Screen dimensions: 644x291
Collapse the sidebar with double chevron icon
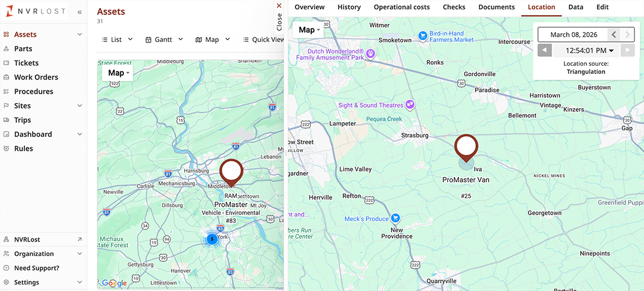coord(80,12)
